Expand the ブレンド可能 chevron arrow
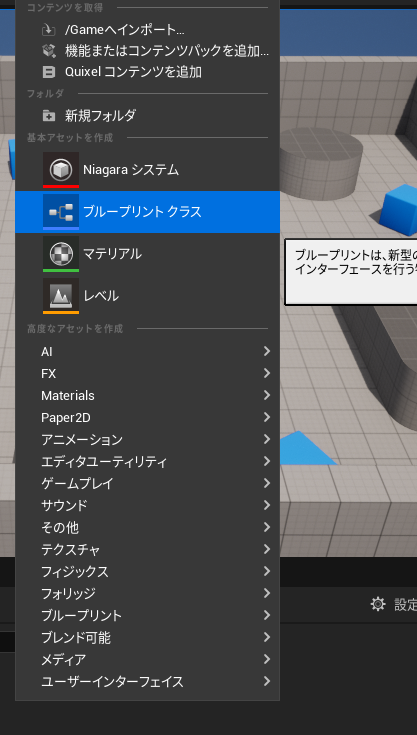Screen dimensions: 417x735 [267, 637]
